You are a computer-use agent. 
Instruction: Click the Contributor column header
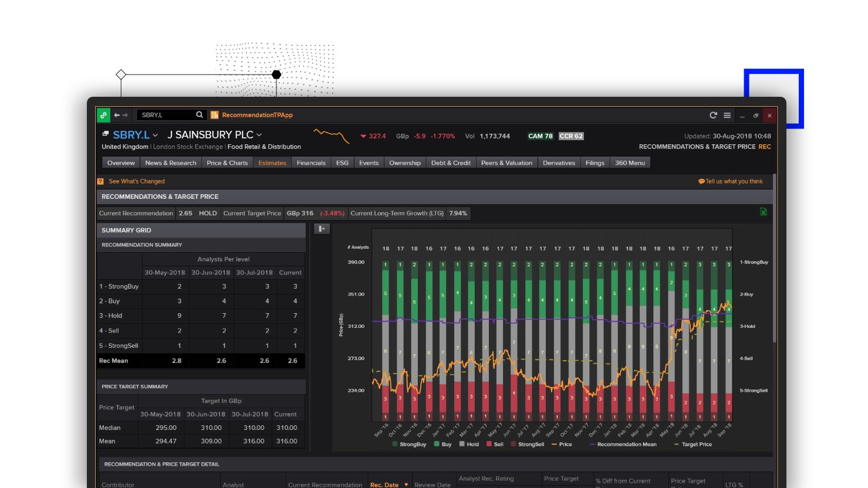[x=118, y=485]
